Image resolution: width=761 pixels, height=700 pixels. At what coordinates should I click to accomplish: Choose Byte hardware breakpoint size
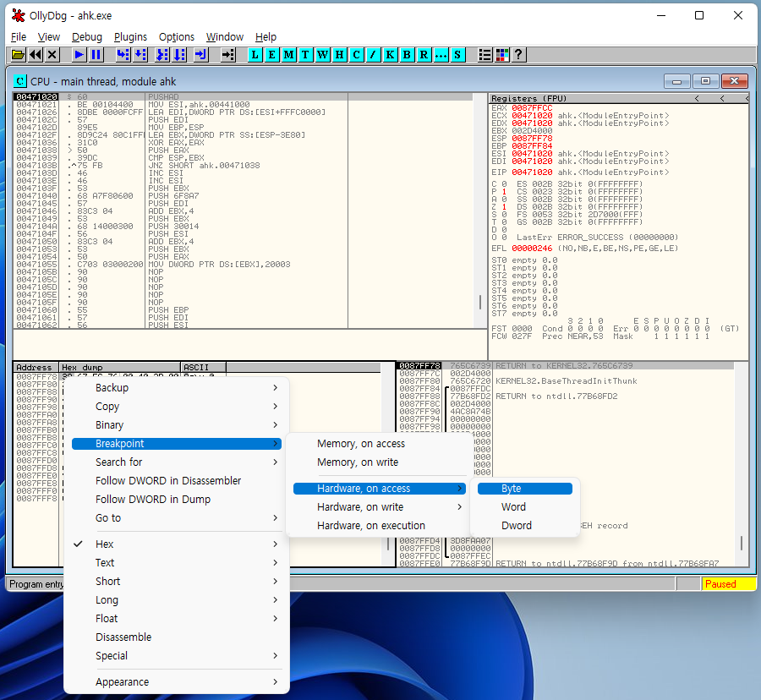(x=524, y=489)
